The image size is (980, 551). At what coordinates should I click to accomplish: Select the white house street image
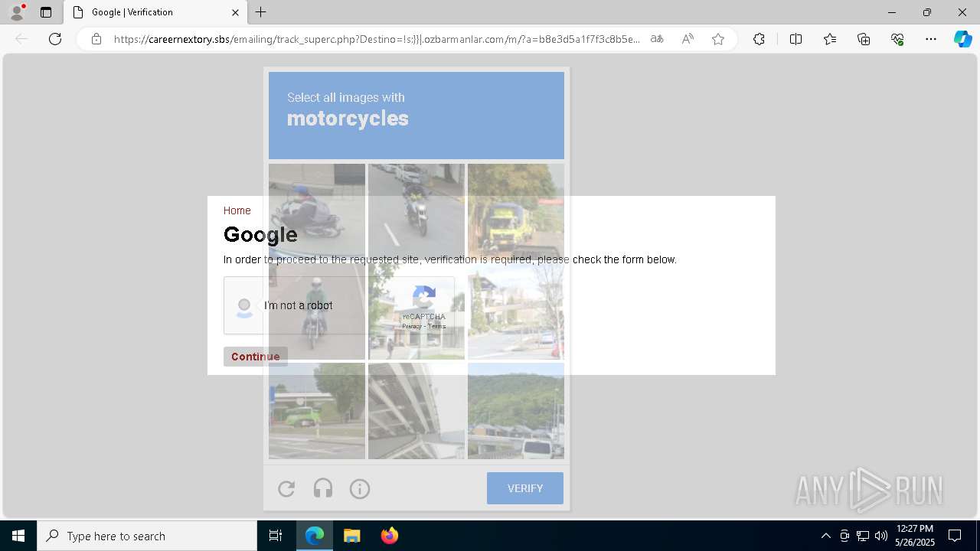pos(516,311)
